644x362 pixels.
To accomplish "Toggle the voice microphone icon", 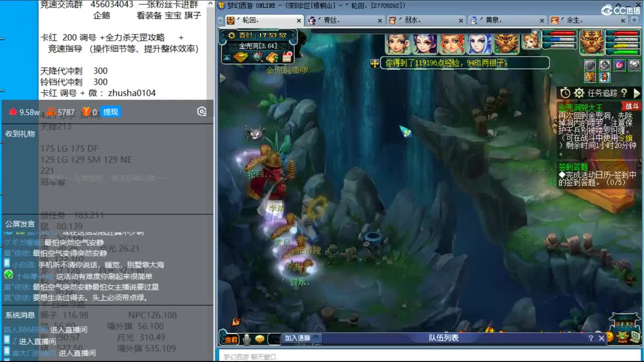I will (247, 339).
